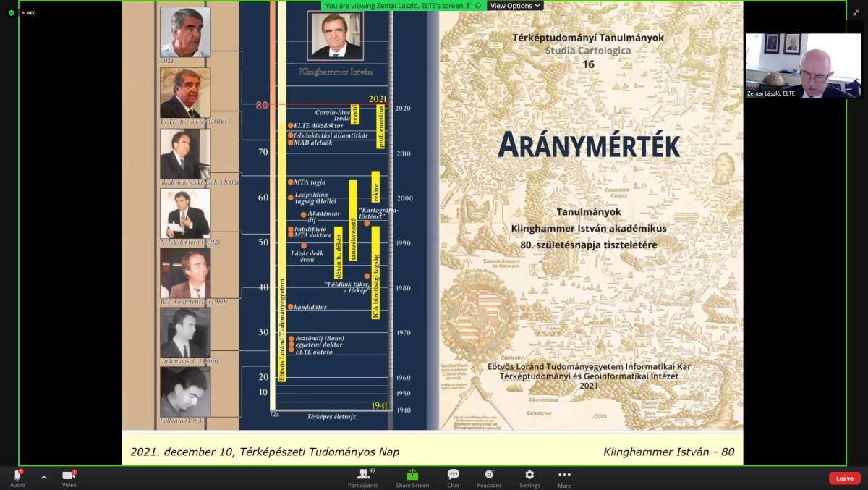Screen dimensions: 868x490
Task: Click the 'Térképes életrajz' caption
Action: (332, 417)
